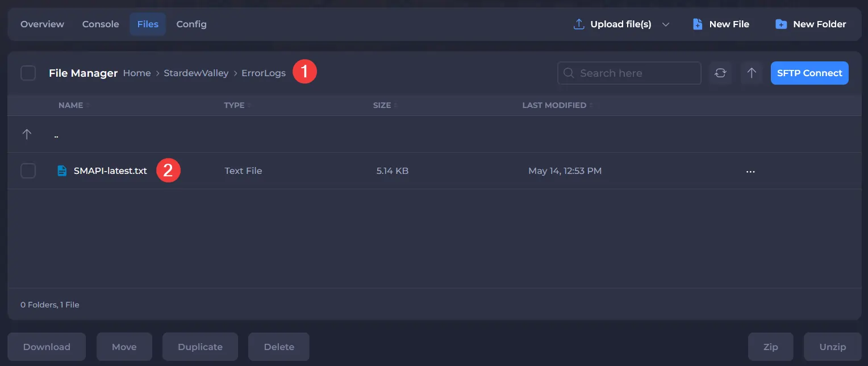Sort files by Size column
Screen dimensions: 868x366
382,105
